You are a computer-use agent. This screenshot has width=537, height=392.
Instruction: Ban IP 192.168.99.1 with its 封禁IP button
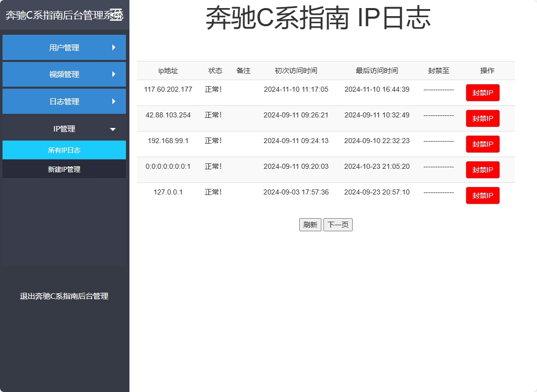click(482, 144)
